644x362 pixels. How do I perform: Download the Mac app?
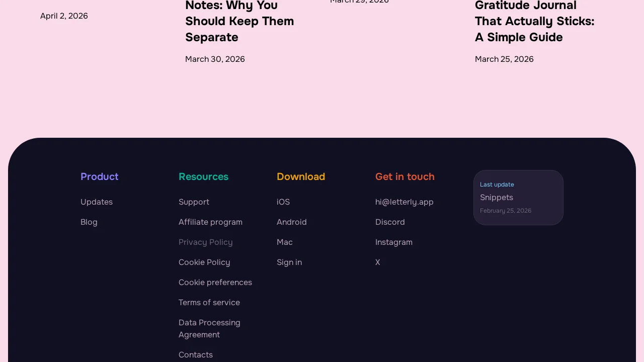pyautogui.click(x=285, y=242)
